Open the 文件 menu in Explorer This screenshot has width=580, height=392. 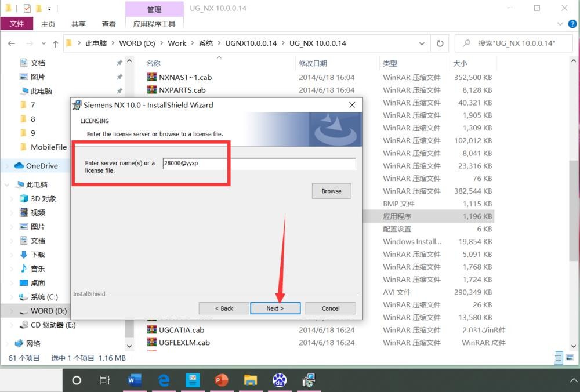point(17,24)
